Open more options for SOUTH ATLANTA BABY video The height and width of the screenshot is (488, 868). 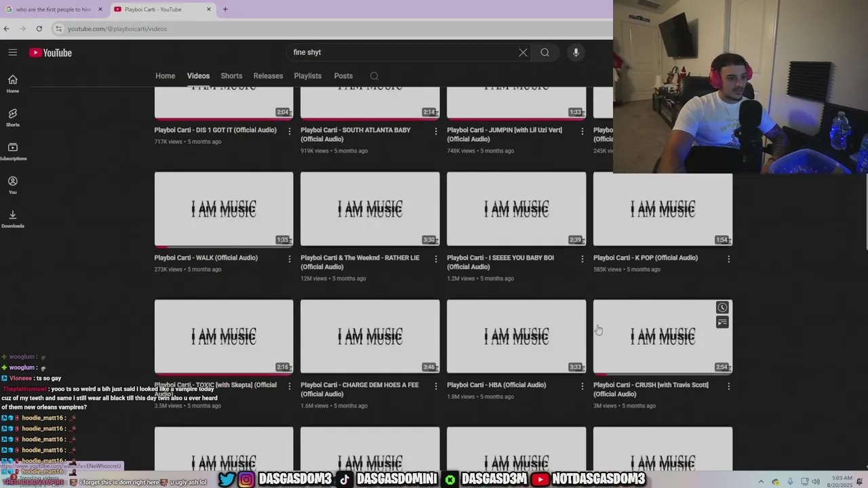[436, 131]
